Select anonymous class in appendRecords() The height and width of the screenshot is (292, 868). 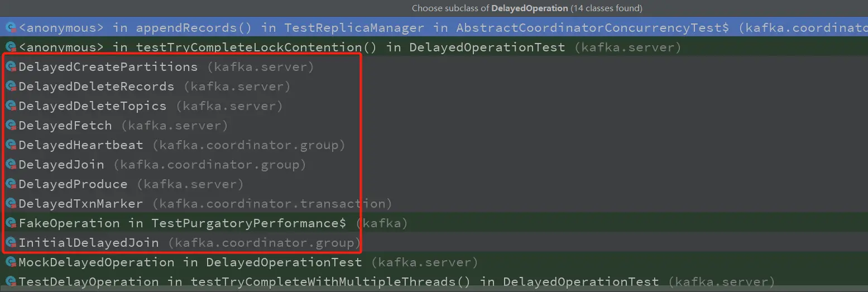coord(223,27)
